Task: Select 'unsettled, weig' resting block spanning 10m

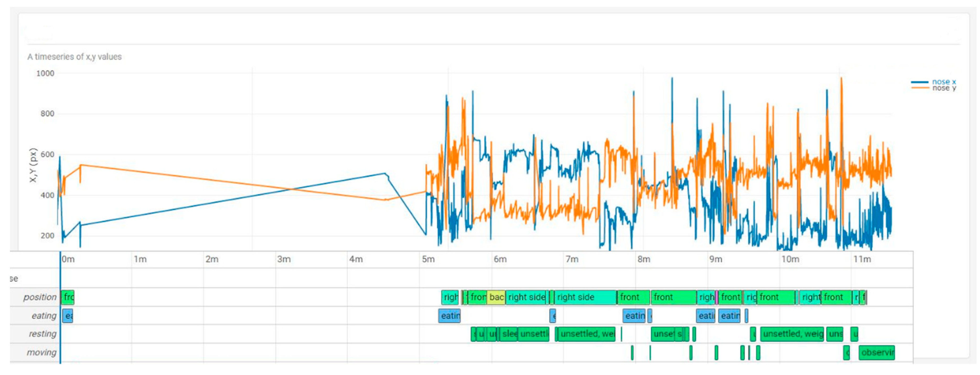Action: 792,334
